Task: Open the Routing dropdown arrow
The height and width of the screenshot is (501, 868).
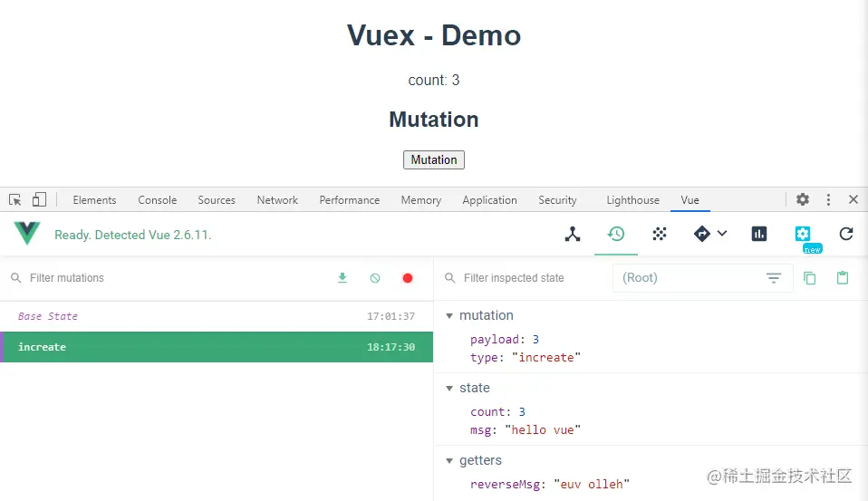Action: 722,234
